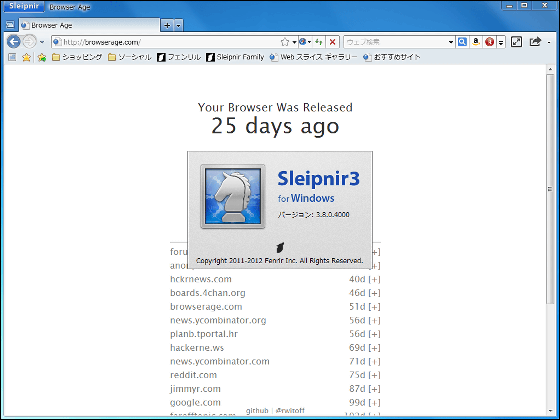560x420 pixels.
Task: Click the vertical scrollbar thumb
Action: [x=550, y=189]
